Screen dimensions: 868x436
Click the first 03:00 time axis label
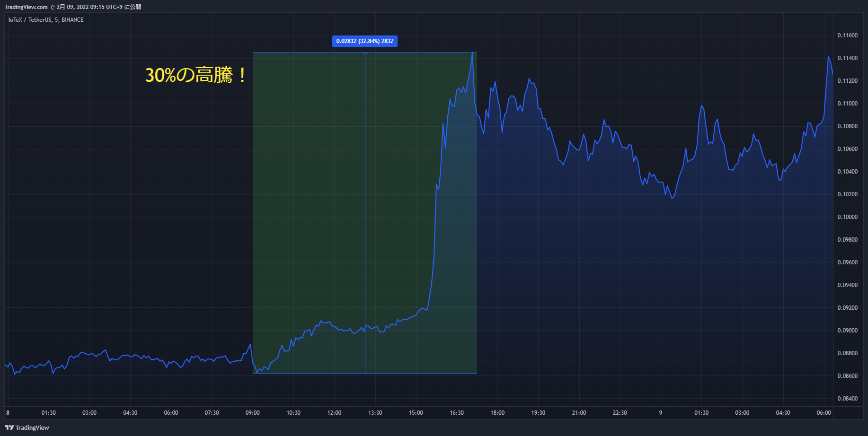(89, 413)
